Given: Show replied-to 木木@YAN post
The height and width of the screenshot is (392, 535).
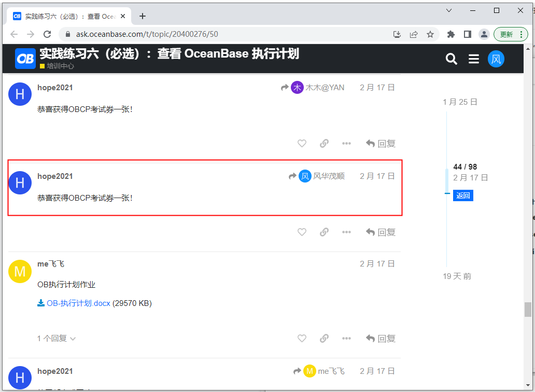Looking at the screenshot, I should tap(313, 87).
